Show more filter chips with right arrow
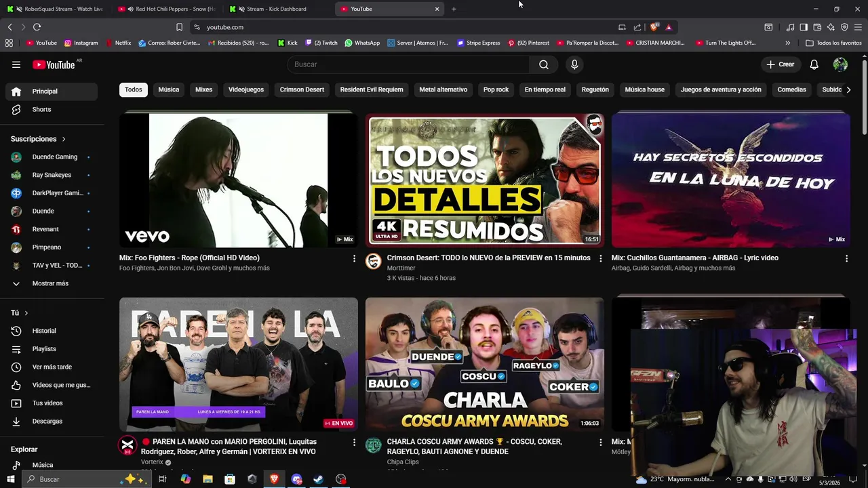Viewport: 868px width, 488px height. [848, 89]
